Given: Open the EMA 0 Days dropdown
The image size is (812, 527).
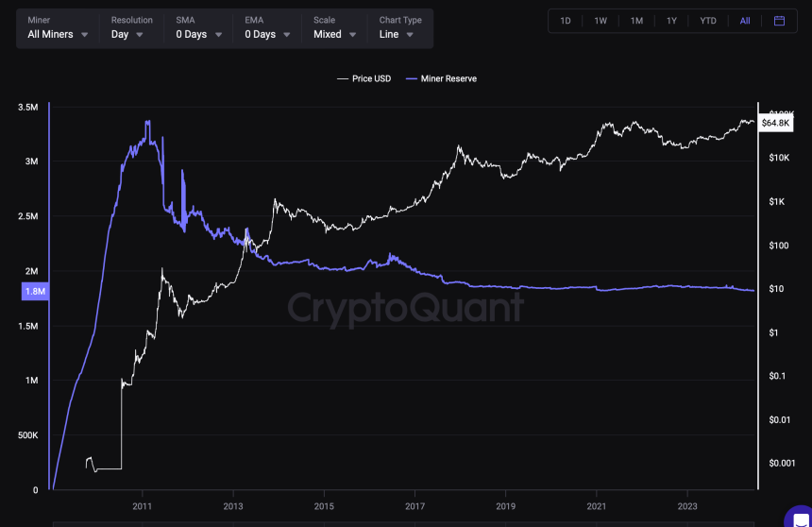Looking at the screenshot, I should tap(267, 34).
